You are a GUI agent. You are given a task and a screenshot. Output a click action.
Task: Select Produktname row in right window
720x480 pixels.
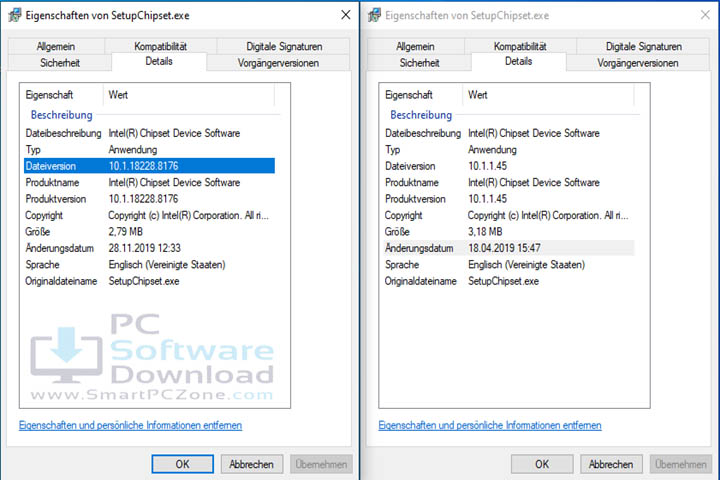[x=509, y=182]
